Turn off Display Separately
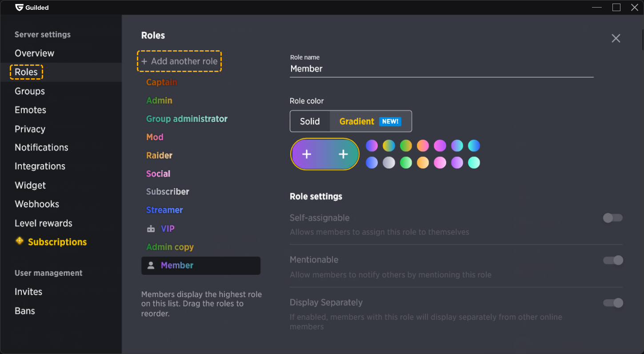 pyautogui.click(x=612, y=302)
